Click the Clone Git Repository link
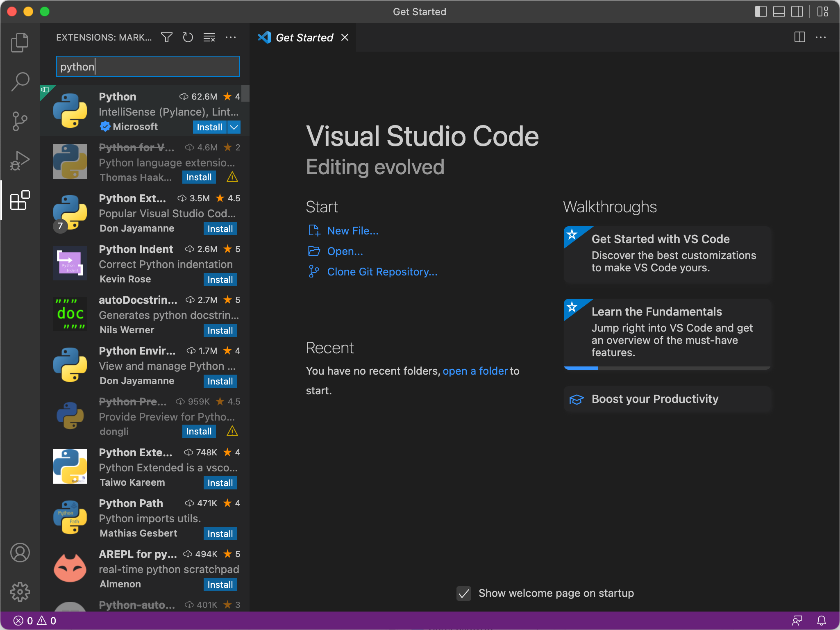 (x=382, y=272)
